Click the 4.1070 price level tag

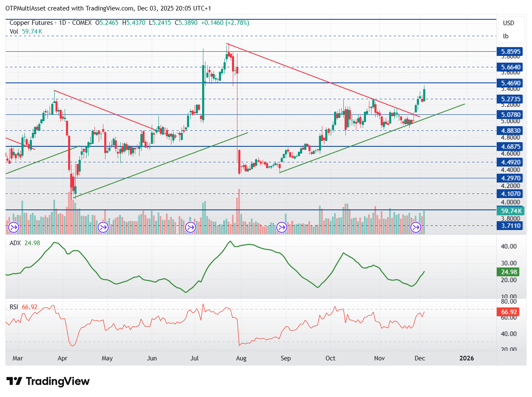[511, 194]
